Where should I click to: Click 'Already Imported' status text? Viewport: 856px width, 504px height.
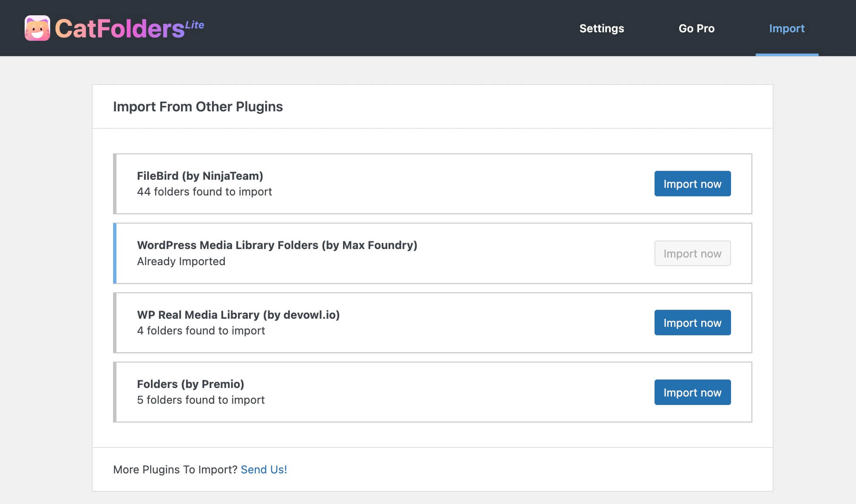coord(181,261)
